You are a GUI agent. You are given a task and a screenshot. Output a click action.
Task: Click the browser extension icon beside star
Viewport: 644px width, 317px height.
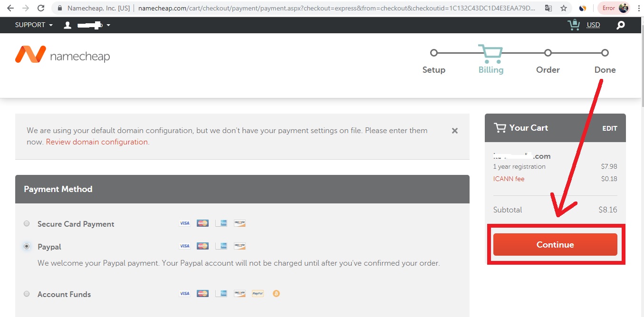pyautogui.click(x=582, y=8)
